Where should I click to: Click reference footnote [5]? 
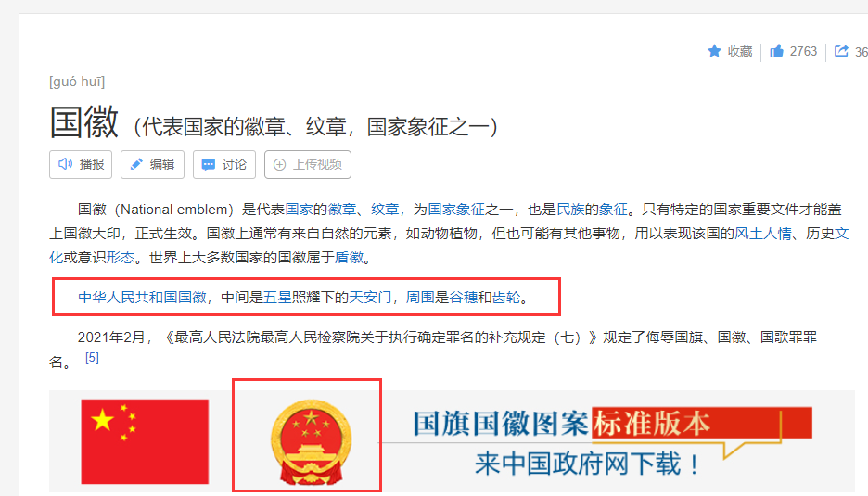[92, 358]
